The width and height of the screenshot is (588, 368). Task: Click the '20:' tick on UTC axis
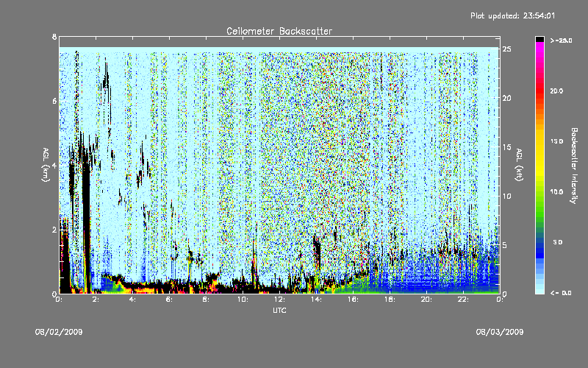tap(426, 300)
